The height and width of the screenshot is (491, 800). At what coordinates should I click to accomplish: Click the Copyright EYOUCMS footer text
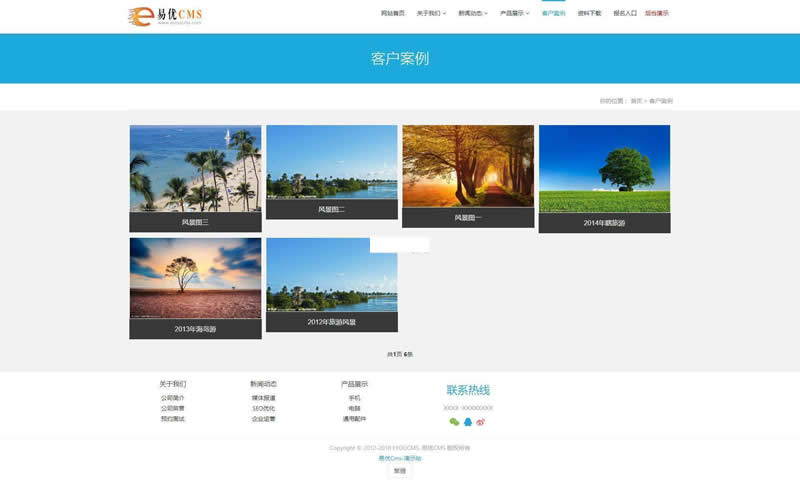(399, 448)
